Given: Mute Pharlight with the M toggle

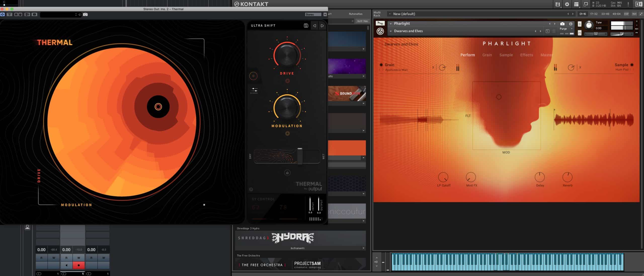Looking at the screenshot, I should pyautogui.click(x=579, y=33).
